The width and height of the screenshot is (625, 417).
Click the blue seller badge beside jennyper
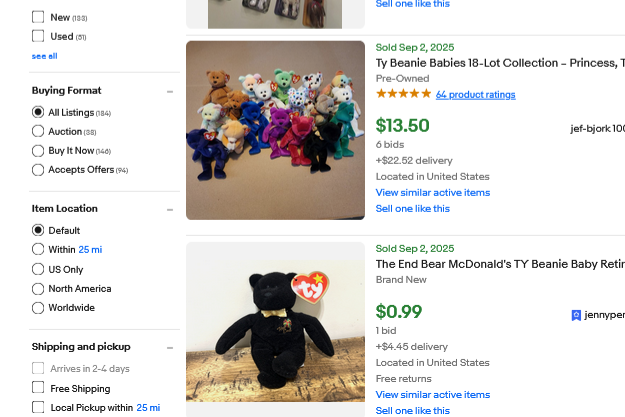click(x=576, y=315)
